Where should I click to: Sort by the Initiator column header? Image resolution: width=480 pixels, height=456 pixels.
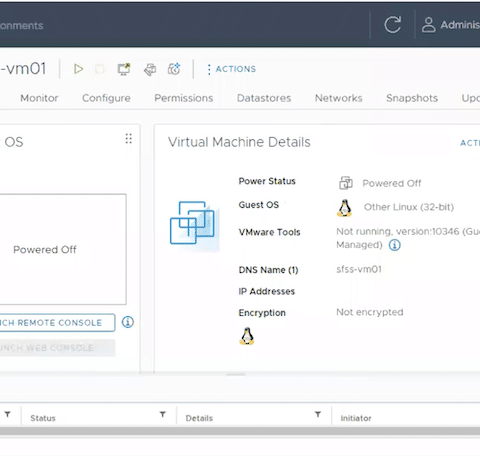tap(356, 418)
